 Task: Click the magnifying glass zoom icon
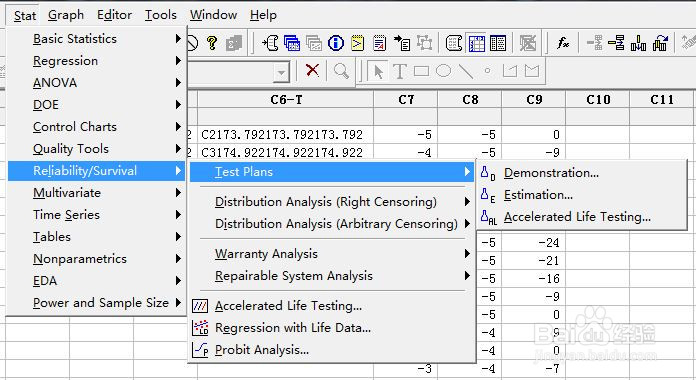click(341, 71)
